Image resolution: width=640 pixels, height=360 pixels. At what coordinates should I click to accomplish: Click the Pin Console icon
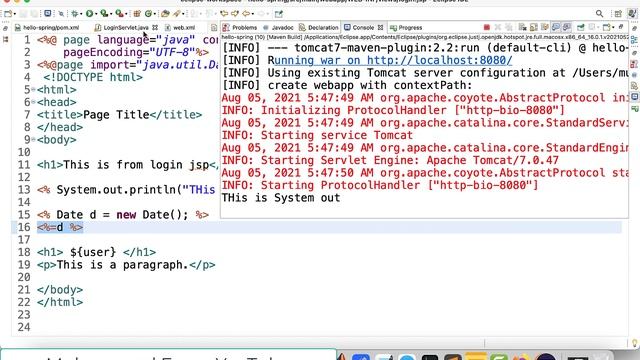581,27
